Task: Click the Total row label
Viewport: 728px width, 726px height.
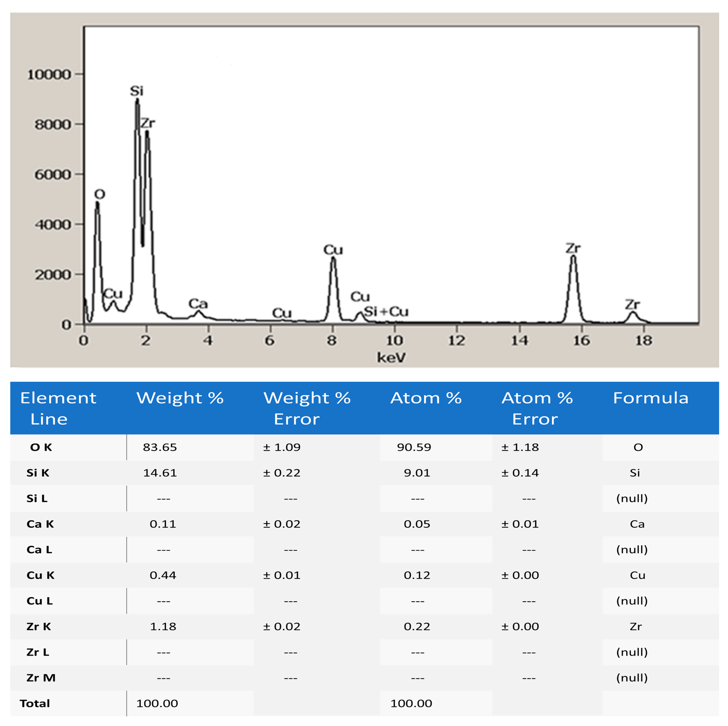Action: [35, 703]
